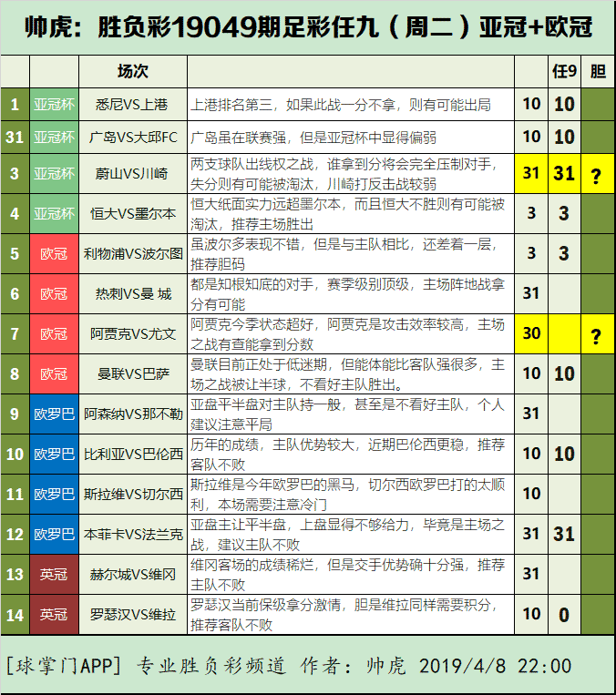
Task: Click match cell 悉尼VS上港
Action: [x=133, y=105]
